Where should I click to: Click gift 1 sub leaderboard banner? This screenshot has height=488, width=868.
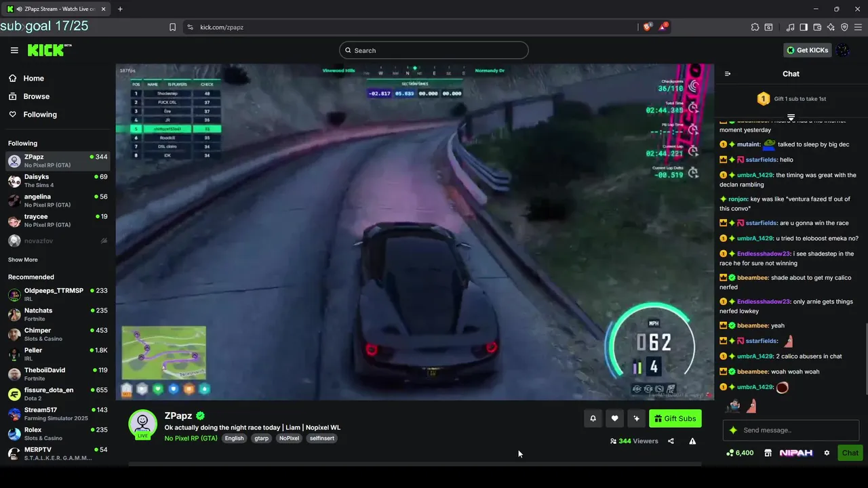click(791, 99)
